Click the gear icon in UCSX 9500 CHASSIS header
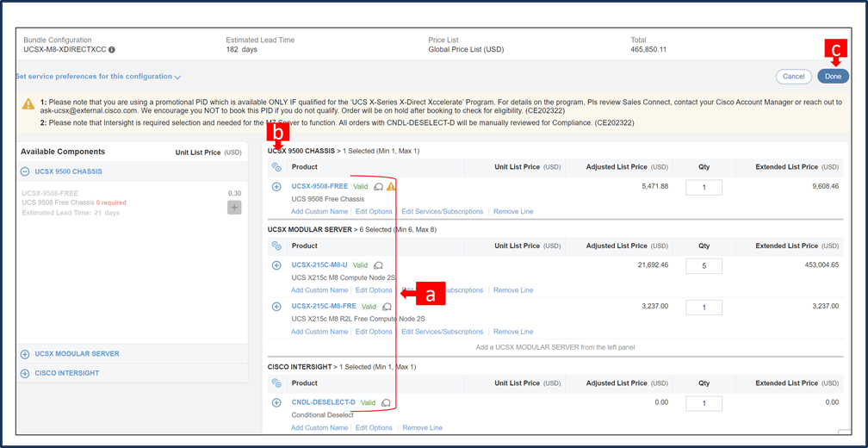This screenshot has width=868, height=448. coord(276,167)
